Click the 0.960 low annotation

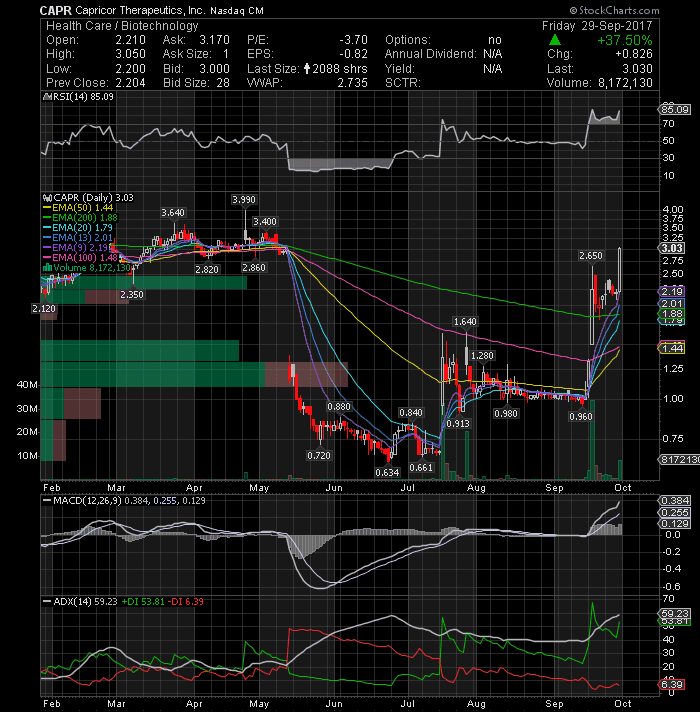point(581,417)
